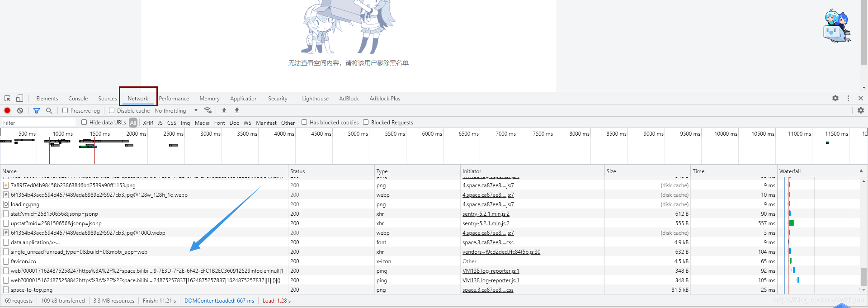The image size is (868, 308).
Task: Select the upstat?mid request row
Action: (x=429, y=223)
